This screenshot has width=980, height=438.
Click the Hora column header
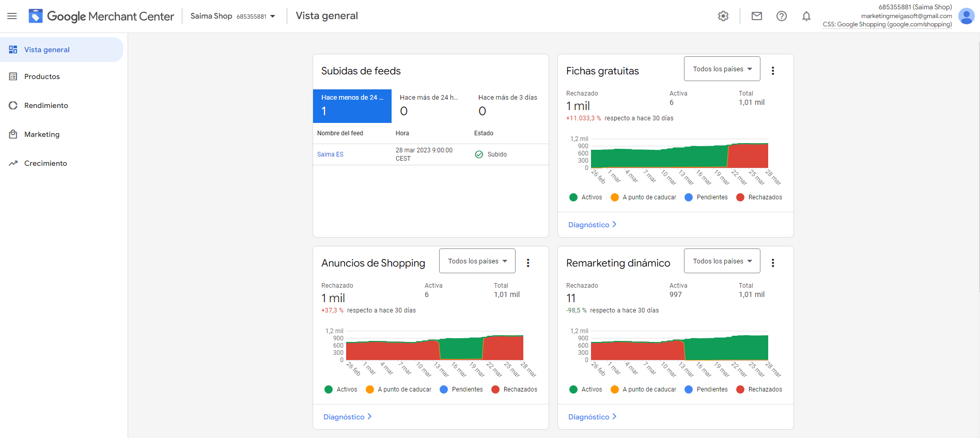click(x=402, y=133)
